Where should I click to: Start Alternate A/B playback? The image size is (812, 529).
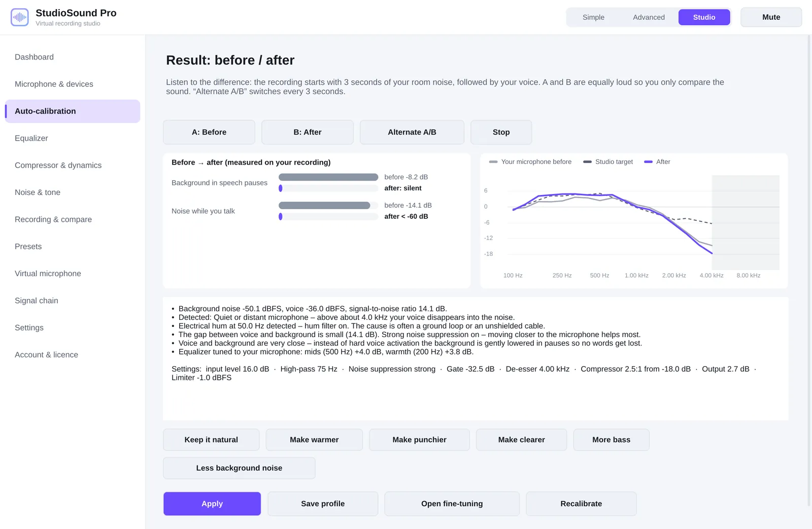pos(412,132)
